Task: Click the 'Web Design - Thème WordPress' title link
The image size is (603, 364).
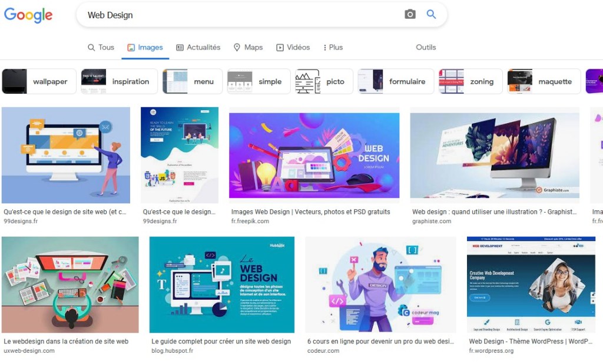Action: [530, 341]
